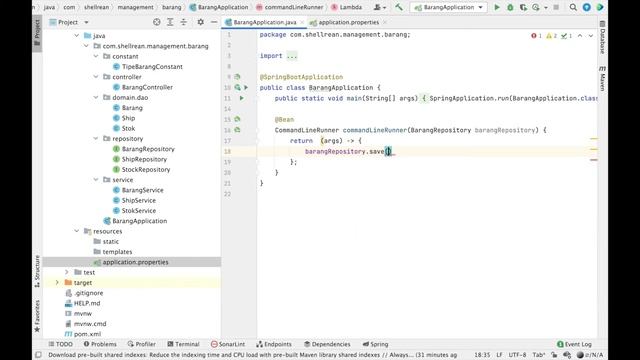The width and height of the screenshot is (640, 360).
Task: Click the error indicator in editor corner
Action: tap(536, 36)
